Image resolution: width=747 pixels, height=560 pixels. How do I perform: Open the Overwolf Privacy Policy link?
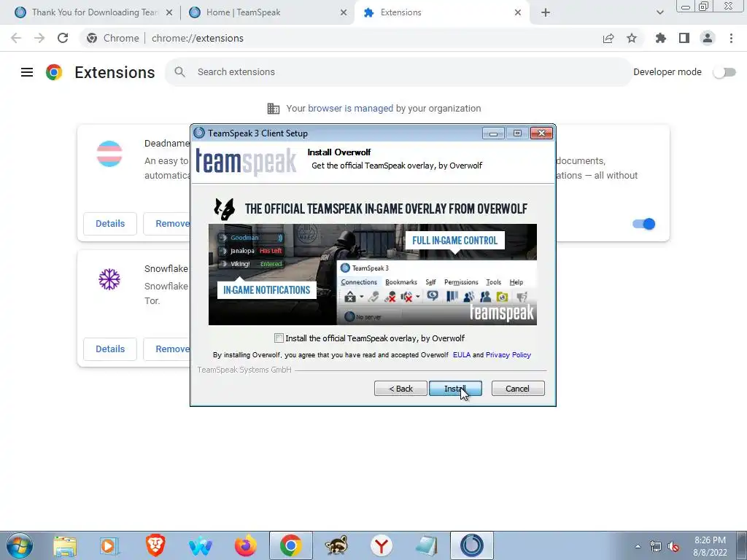pyautogui.click(x=508, y=355)
